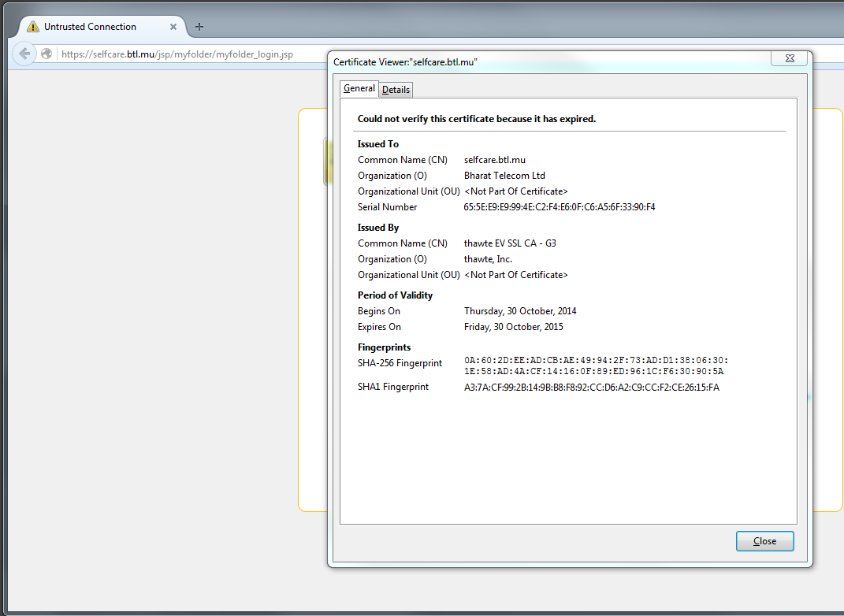Click the Fingerprints heading

click(x=384, y=347)
